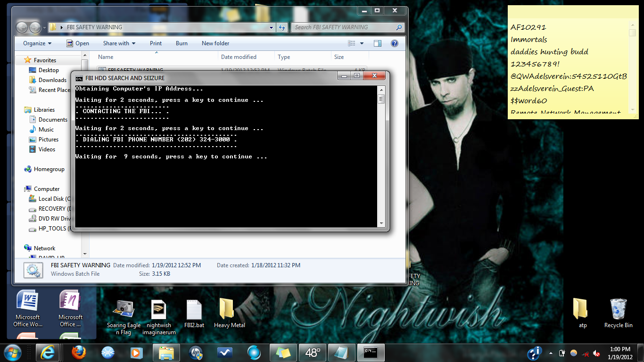The width and height of the screenshot is (644, 362).
Task: Open Homegroup in the navigation pane
Action: click(x=49, y=169)
